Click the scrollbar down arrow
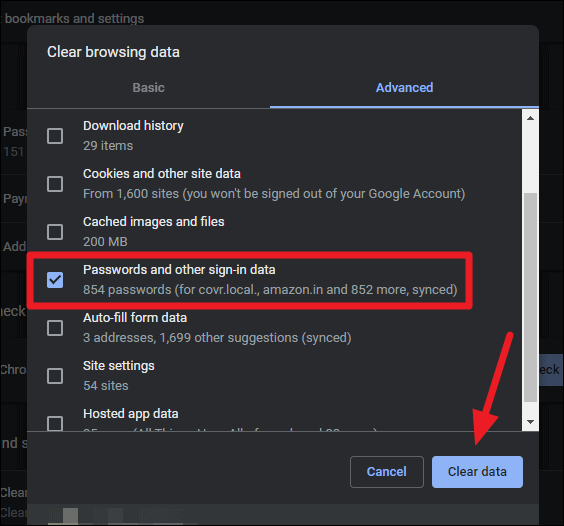Image resolution: width=564 pixels, height=526 pixels. [530, 422]
